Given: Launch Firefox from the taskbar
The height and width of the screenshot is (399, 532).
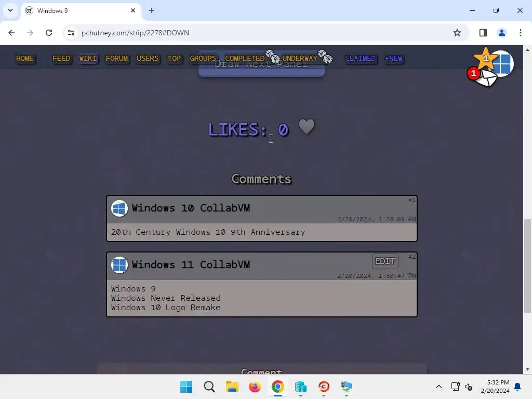Looking at the screenshot, I should point(255,387).
